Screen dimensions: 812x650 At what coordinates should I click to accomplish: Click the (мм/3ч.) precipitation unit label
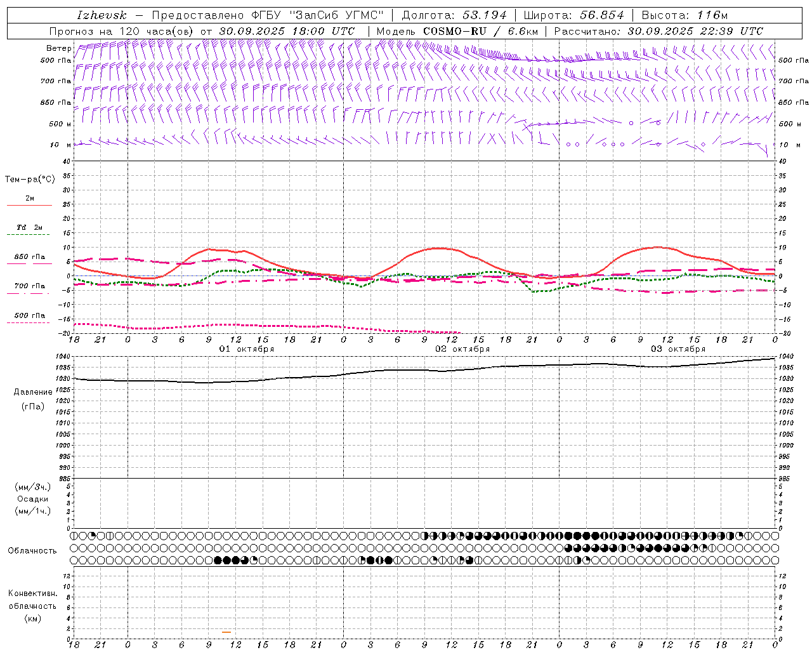tap(33, 487)
